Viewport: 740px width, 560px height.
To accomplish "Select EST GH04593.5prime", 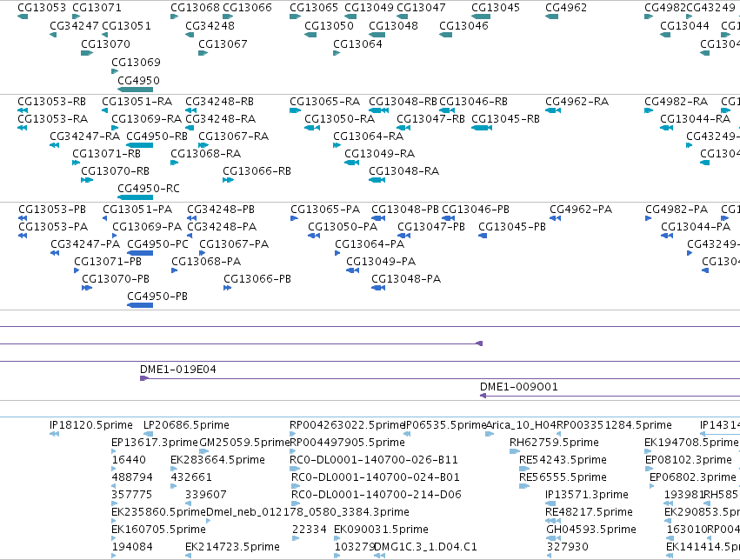I will (591, 530).
